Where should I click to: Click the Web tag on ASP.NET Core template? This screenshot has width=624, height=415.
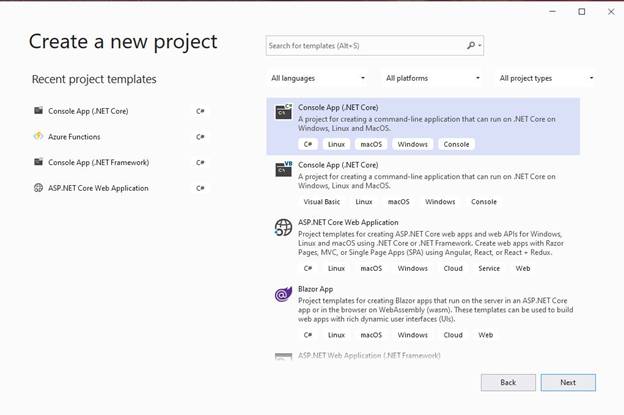click(523, 268)
